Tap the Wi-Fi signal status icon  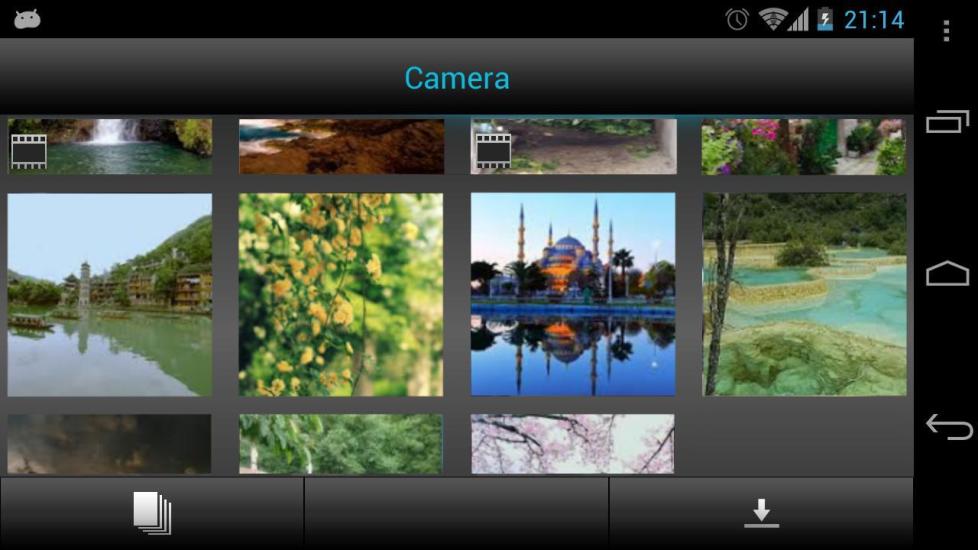(772, 19)
